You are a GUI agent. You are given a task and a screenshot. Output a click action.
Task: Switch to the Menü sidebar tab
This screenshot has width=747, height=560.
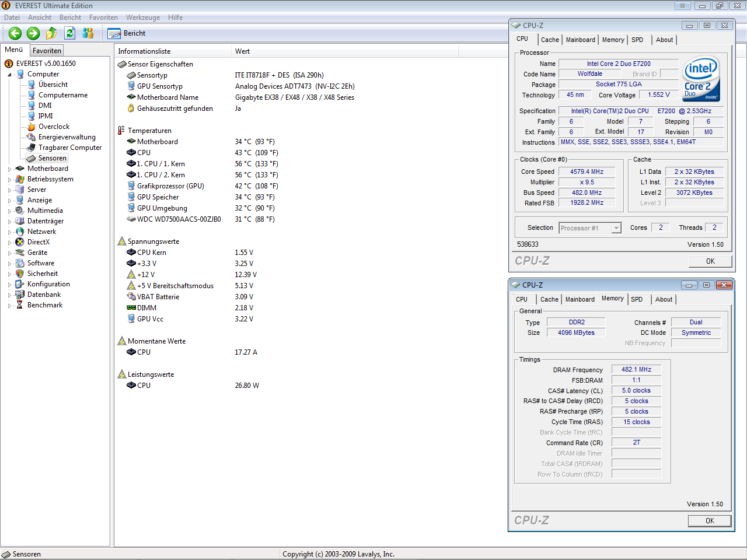tap(14, 50)
